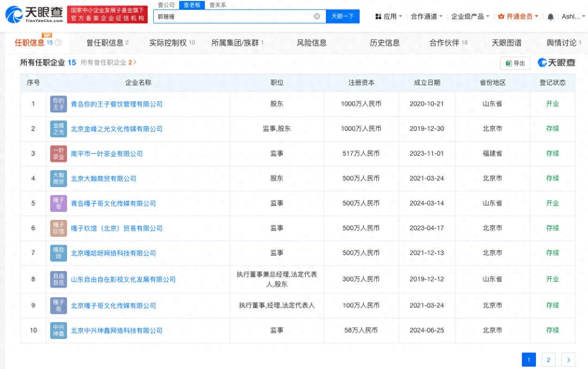This screenshot has width=588, height=369.
Task: Click the 金峰之光 company logo icon
Action: click(59, 129)
